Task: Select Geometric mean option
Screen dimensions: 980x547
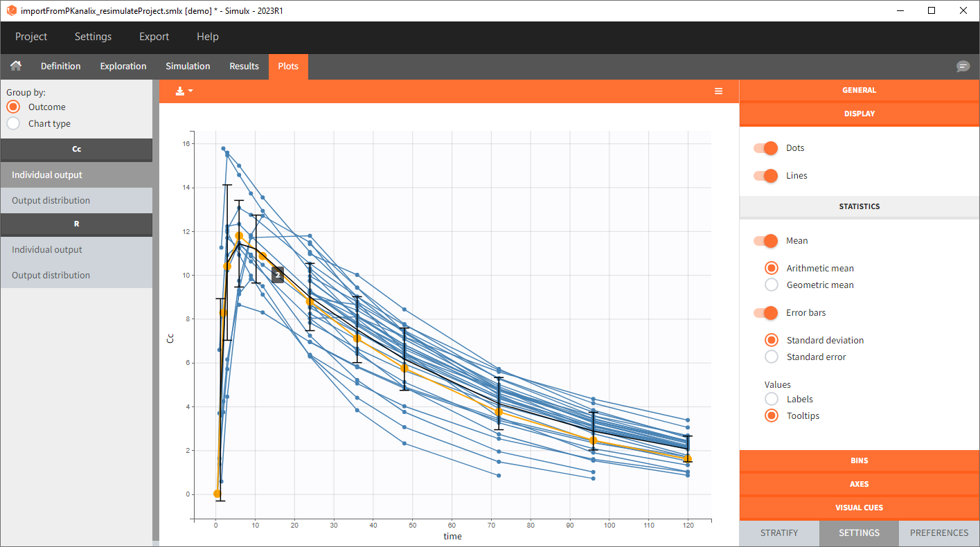Action: click(x=771, y=285)
